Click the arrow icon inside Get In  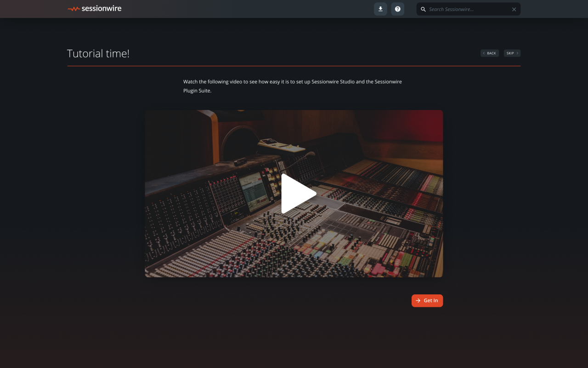click(x=418, y=300)
